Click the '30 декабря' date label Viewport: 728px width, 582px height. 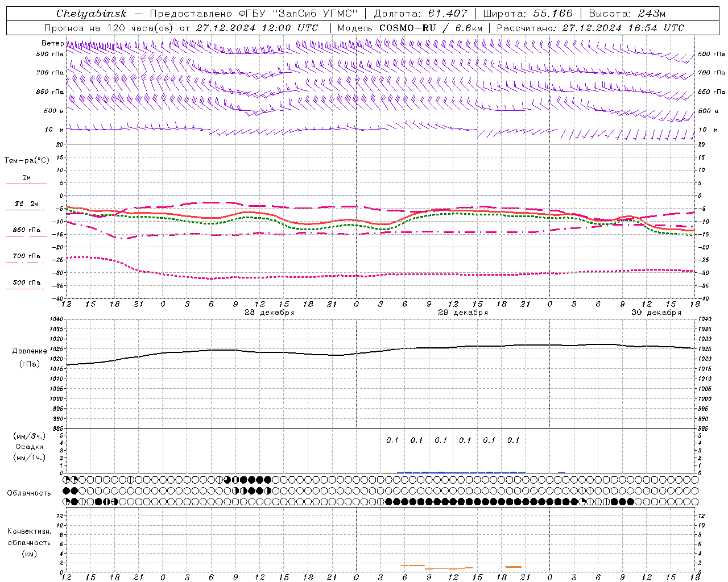(656, 313)
